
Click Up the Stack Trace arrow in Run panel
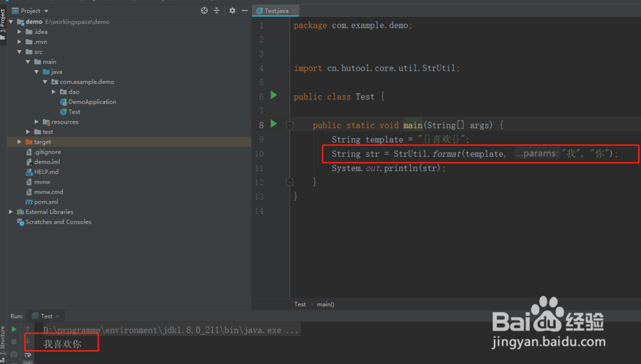pyautogui.click(x=28, y=329)
